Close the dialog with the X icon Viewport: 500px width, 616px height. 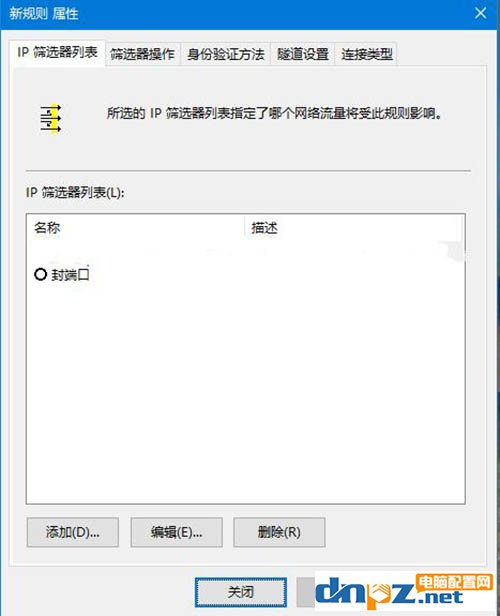tap(481, 13)
